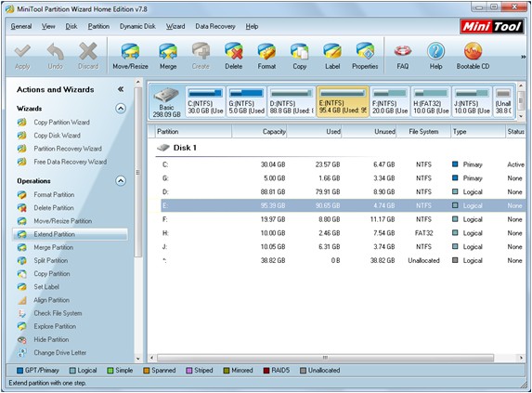The height and width of the screenshot is (393, 532).
Task: Sort by the Capacity column header
Action: click(259, 131)
